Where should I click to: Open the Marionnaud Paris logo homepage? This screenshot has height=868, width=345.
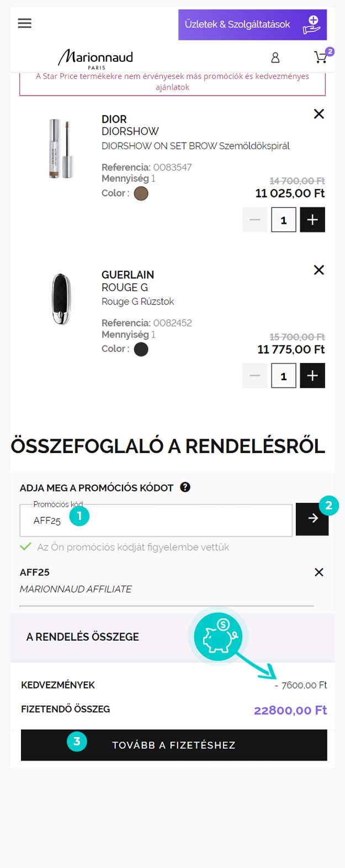[x=96, y=59]
